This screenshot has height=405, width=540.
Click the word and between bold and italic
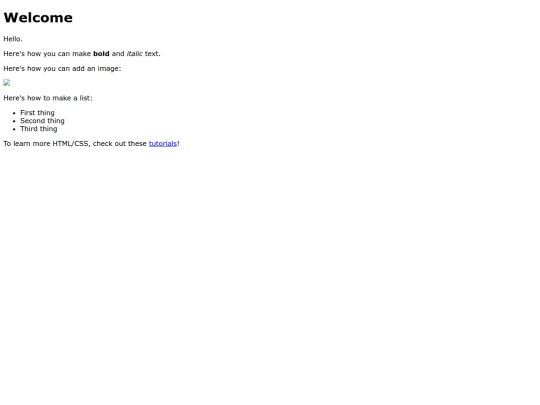[x=118, y=54]
